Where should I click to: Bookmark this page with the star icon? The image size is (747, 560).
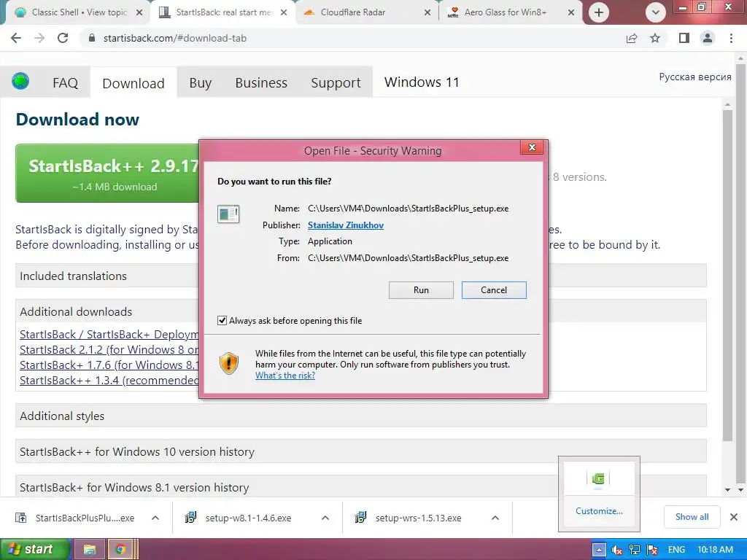pos(655,38)
